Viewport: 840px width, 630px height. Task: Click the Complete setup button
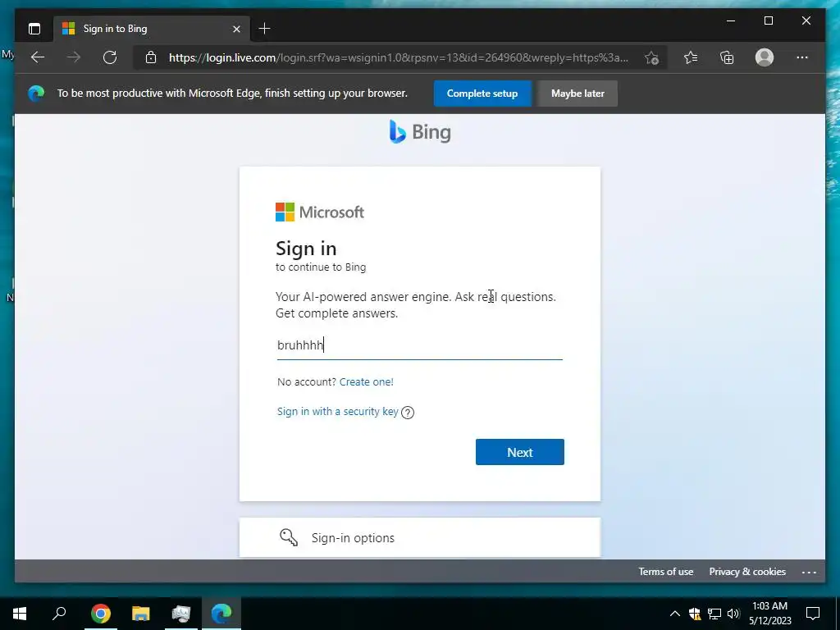coord(482,94)
